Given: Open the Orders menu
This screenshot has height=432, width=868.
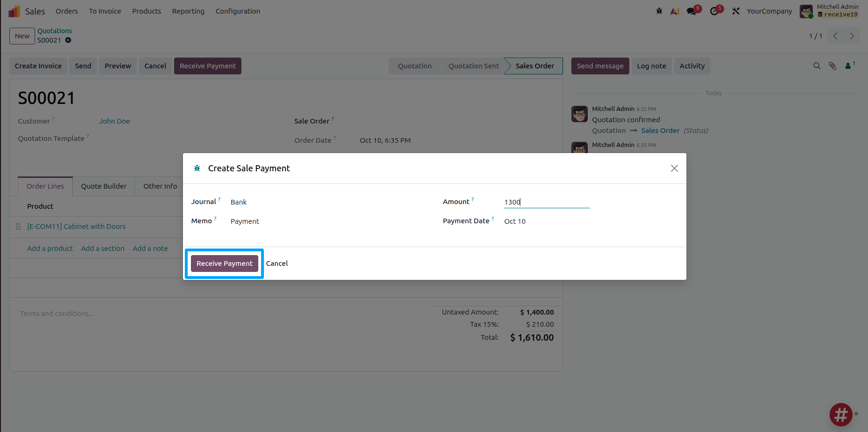Looking at the screenshot, I should coord(67,11).
